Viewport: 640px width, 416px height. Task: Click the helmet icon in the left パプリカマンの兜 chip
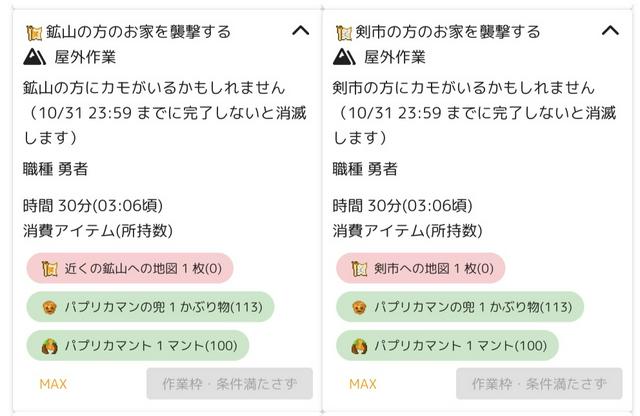[x=49, y=306]
